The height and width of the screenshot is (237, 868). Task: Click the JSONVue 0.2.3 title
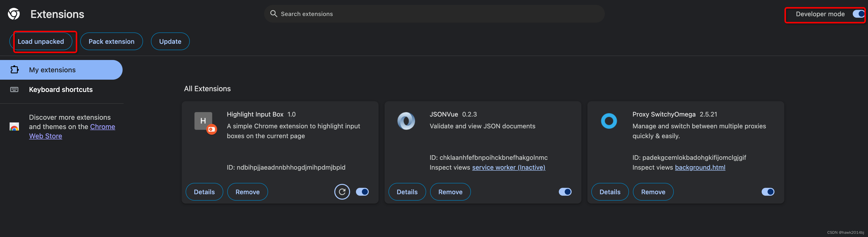click(453, 114)
